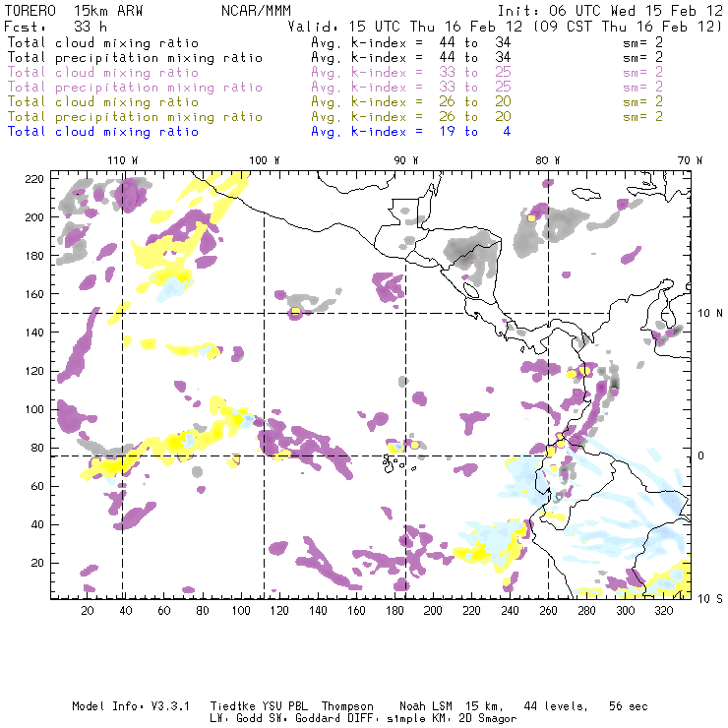Image resolution: width=728 pixels, height=728 pixels.
Task: Click the blue "Total cloud mixing ratio" legend label
Action: (103, 132)
